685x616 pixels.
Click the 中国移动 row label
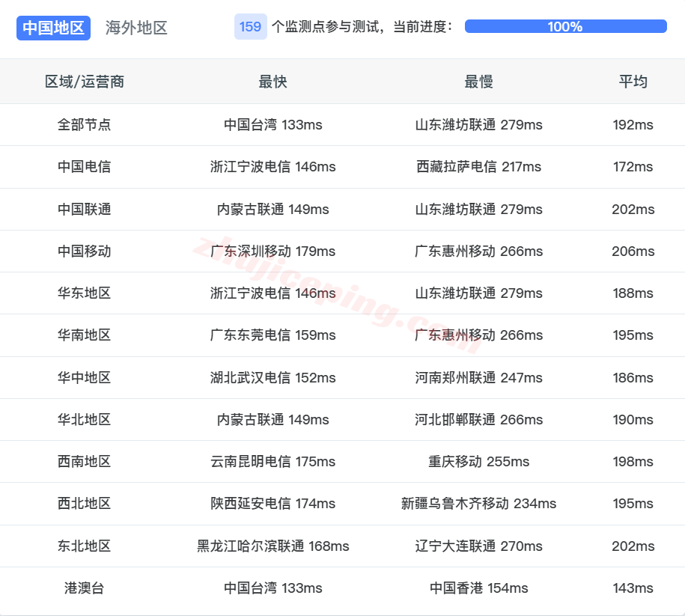[83, 251]
